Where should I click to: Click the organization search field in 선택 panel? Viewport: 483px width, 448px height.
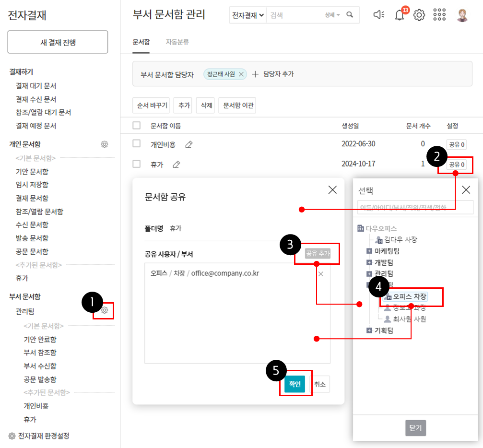(415, 207)
